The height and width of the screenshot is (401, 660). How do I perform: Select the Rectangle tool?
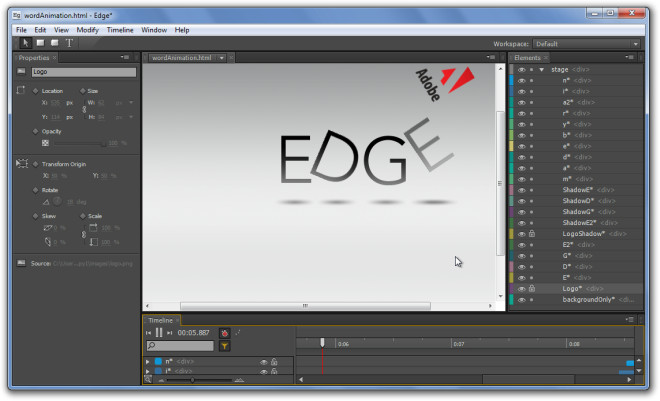[40, 42]
